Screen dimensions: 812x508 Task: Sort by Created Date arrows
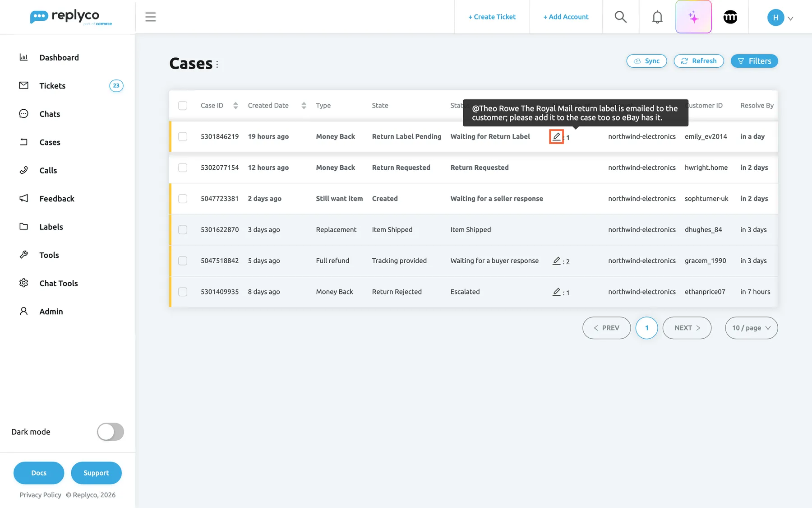[304, 106]
